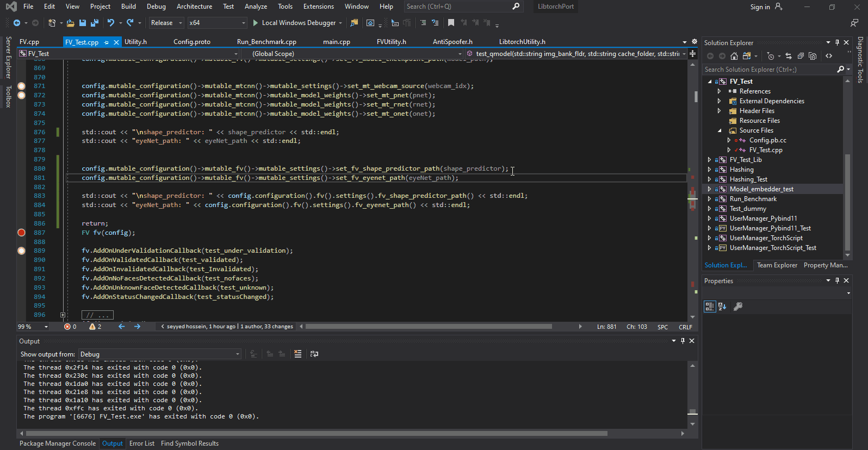
Task: Click the Categorized view icon in Properties
Action: pyautogui.click(x=710, y=307)
